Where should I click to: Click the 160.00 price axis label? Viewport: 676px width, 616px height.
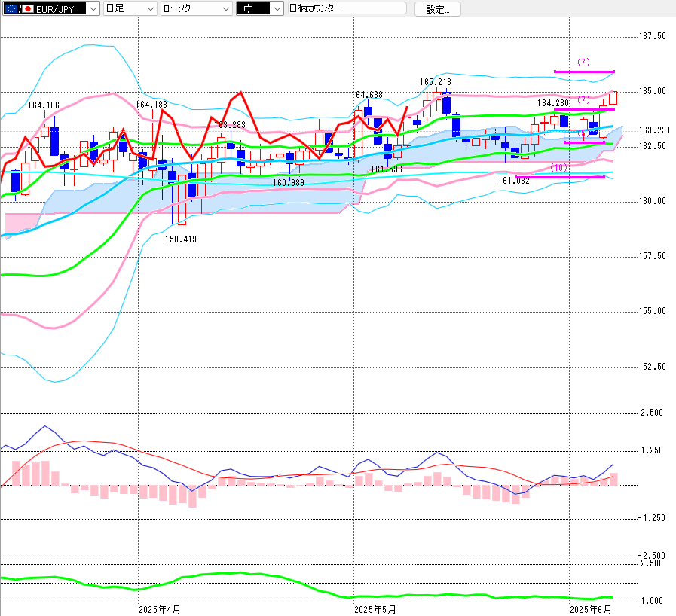(x=653, y=201)
